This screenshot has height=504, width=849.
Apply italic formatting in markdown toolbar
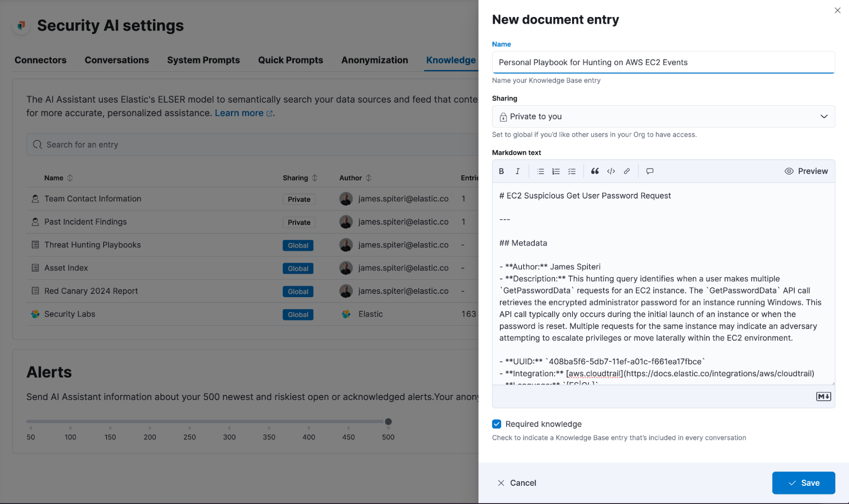click(x=517, y=171)
